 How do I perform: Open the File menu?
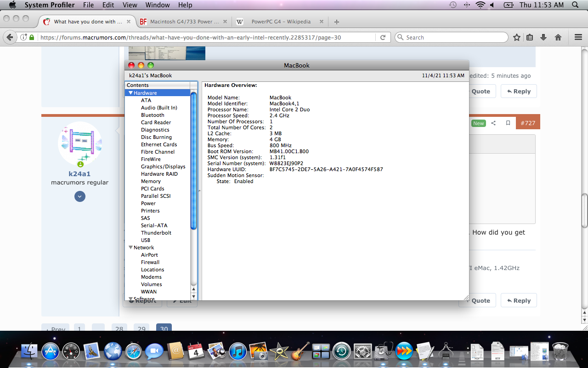point(89,5)
